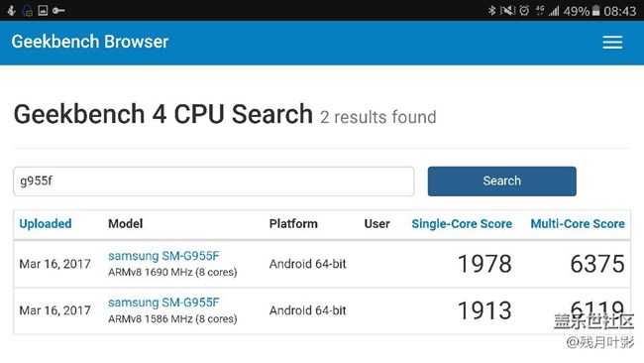Tap the battery indicator icon

pyautogui.click(x=595, y=11)
